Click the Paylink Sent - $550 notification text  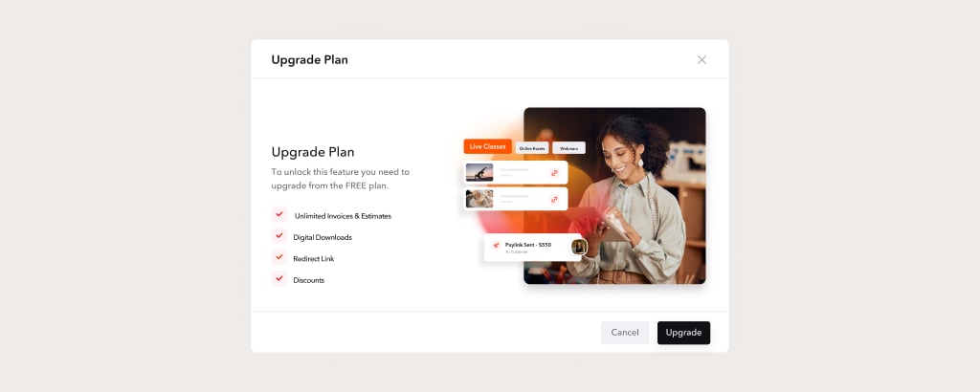pyautogui.click(x=528, y=245)
